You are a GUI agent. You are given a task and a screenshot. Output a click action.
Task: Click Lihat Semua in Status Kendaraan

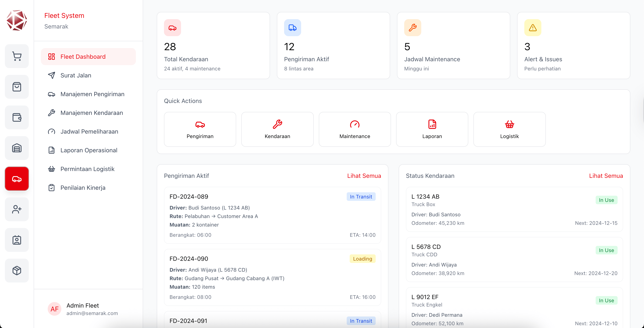[x=606, y=176]
